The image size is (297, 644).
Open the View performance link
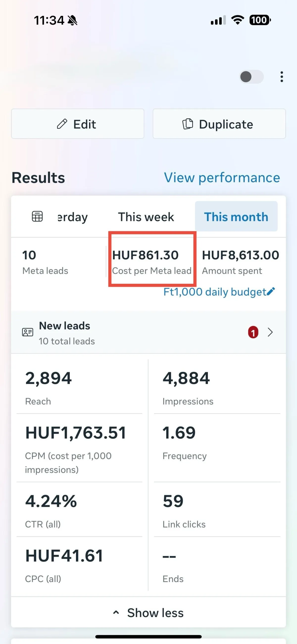pyautogui.click(x=222, y=178)
